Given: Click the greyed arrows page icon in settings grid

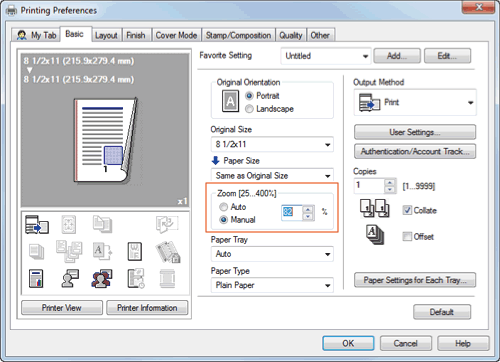Looking at the screenshot, I should pyautogui.click(x=69, y=224).
